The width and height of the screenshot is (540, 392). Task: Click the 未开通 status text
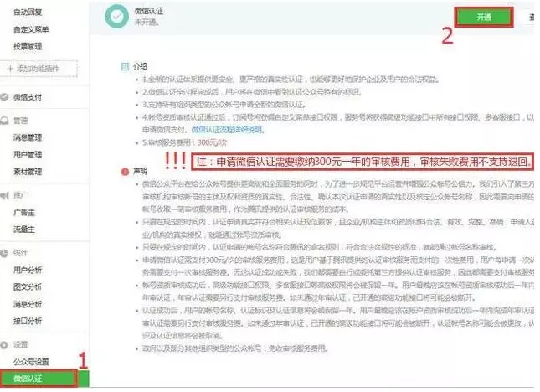coord(147,22)
